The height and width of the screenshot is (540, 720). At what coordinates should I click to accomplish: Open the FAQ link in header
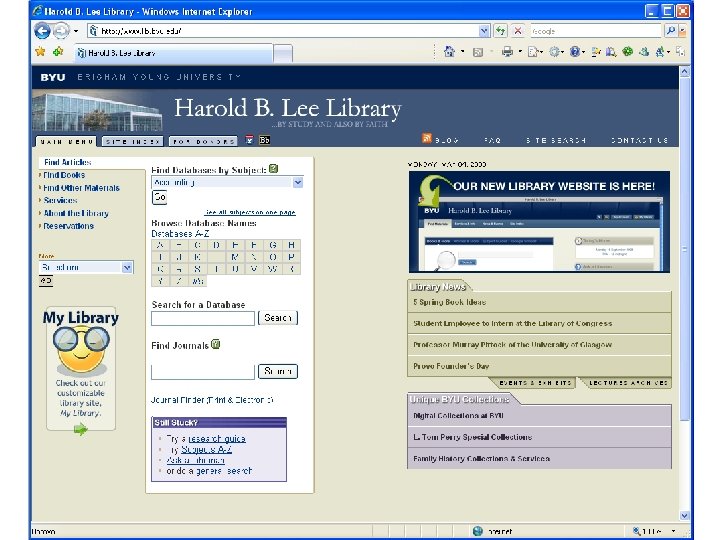click(492, 141)
